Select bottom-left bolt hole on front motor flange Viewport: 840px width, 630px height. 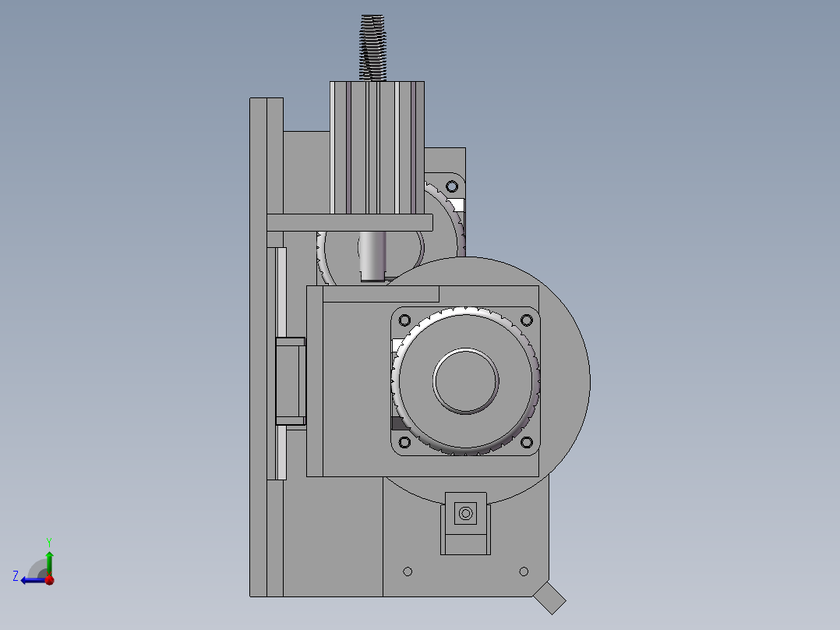(x=404, y=442)
